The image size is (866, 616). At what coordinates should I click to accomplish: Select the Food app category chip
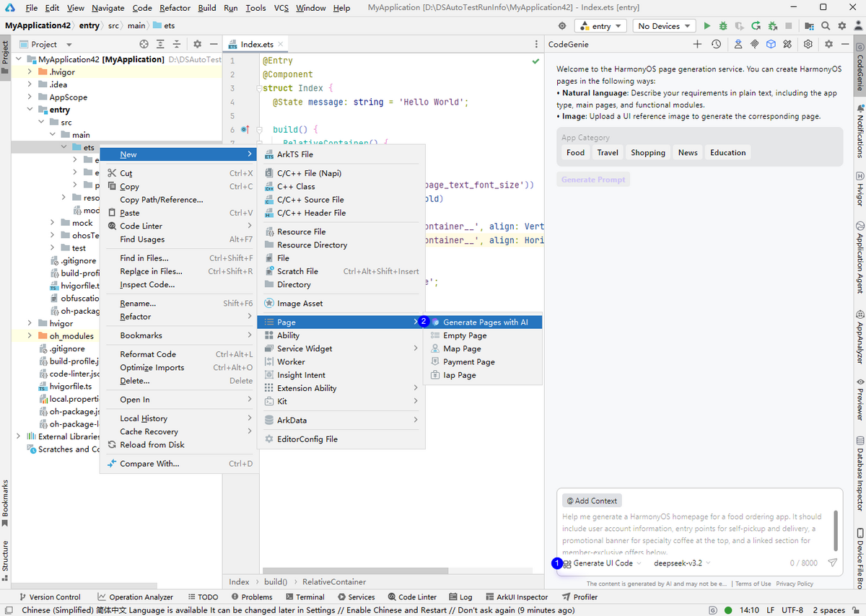[x=575, y=152]
